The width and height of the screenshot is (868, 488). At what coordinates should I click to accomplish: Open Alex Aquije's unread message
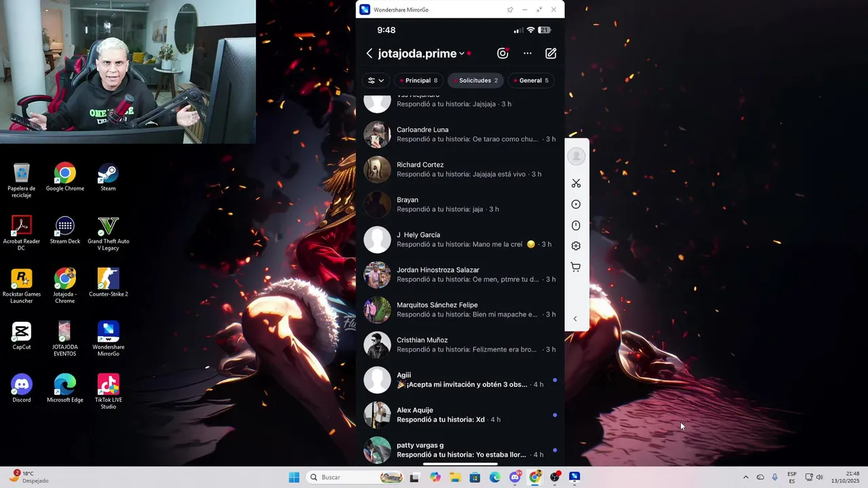[460, 415]
